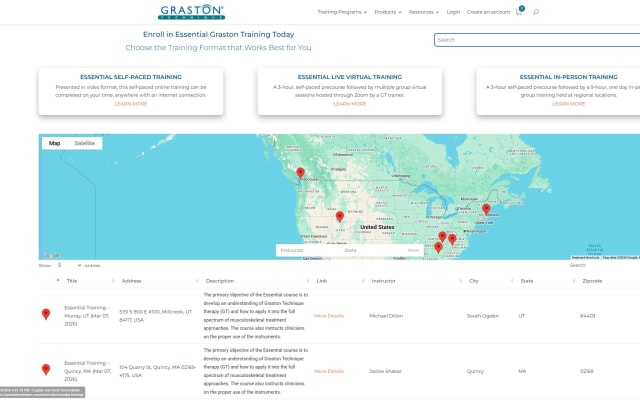The height and width of the screenshot is (400, 640).
Task: Select the Millcreek, UT address cell
Action: point(156,316)
